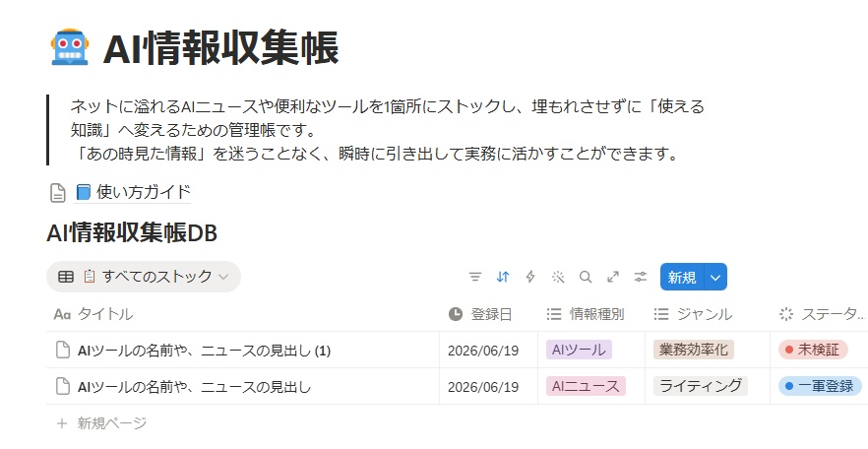Click 2026/06/19 date in the (1) row
The image size is (868, 449).
(483, 351)
